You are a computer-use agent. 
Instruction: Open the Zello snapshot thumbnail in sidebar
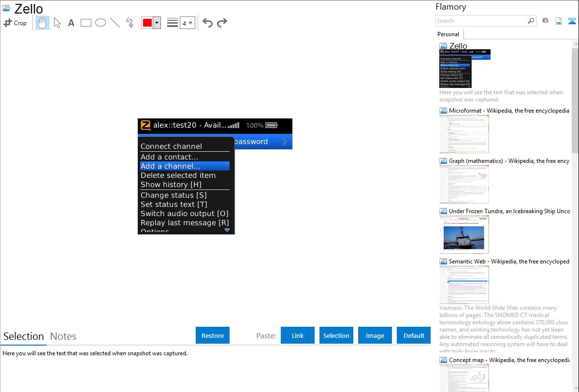(464, 69)
